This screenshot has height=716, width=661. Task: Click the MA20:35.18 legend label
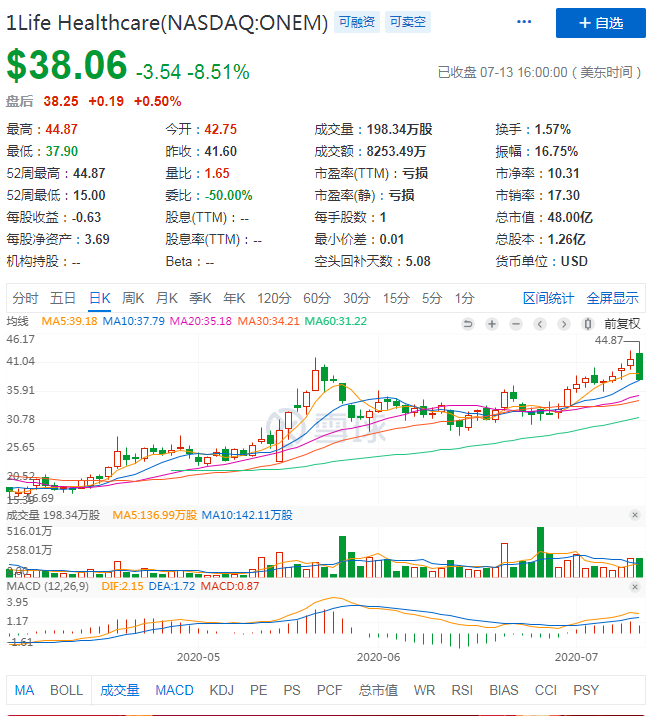(201, 321)
